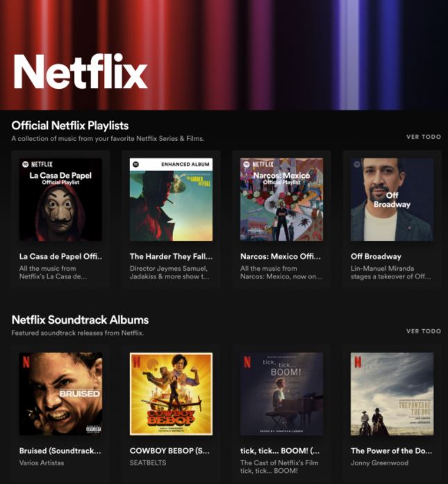Viewport: 448px width, 484px height.
Task: Click Spotify logo on Narcos: Mexico cover
Action: [246, 164]
